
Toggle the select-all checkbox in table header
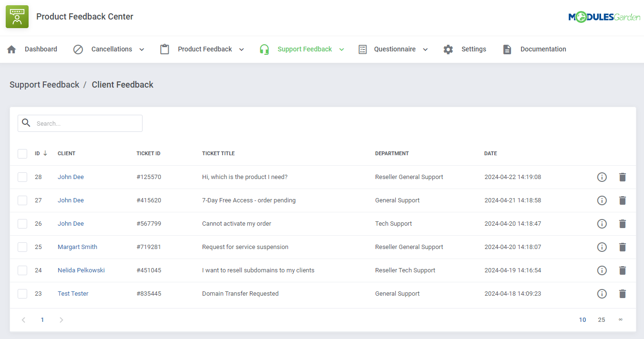click(22, 153)
